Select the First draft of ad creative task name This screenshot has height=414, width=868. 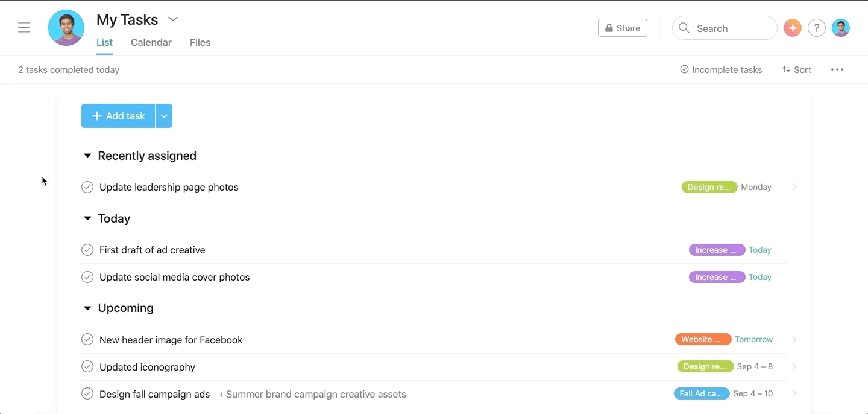point(153,250)
